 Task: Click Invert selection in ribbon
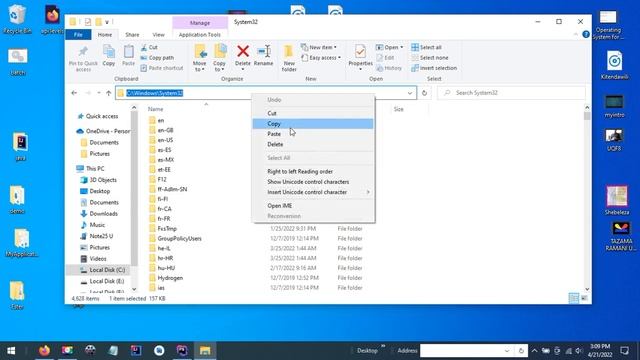[434, 68]
